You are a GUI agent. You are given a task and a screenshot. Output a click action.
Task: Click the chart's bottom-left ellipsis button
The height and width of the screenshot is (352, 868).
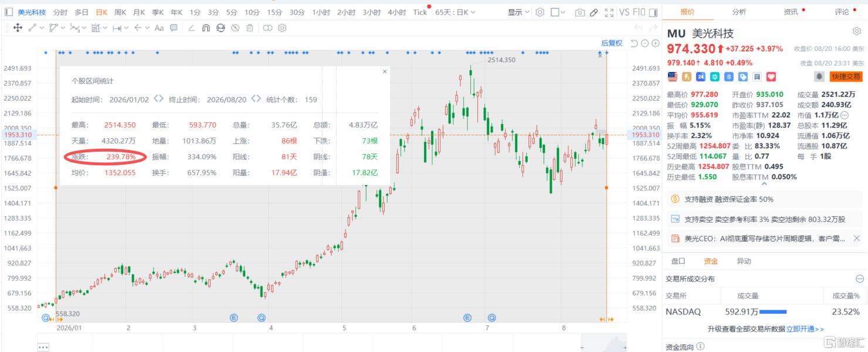click(43, 347)
